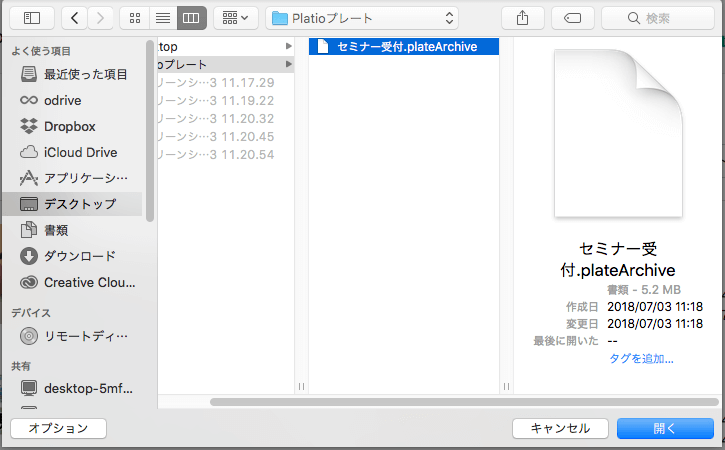Click the 検索 search field
Viewport: 725px width, 450px height.
[x=664, y=18]
